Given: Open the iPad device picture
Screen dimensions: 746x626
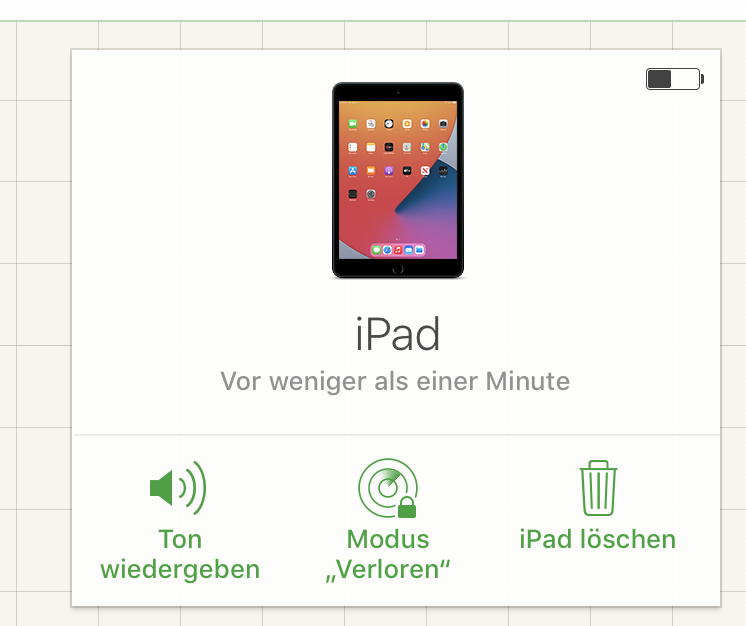Looking at the screenshot, I should [x=398, y=180].
